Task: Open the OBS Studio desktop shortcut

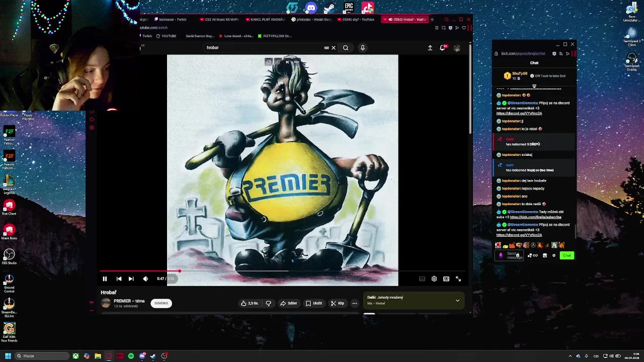Action: point(9,256)
